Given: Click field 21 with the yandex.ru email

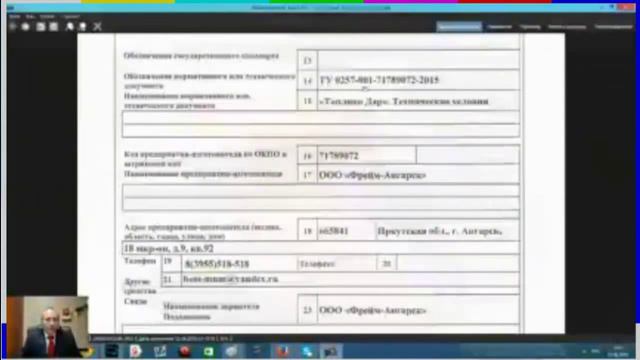Looking at the screenshot, I should [350, 279].
